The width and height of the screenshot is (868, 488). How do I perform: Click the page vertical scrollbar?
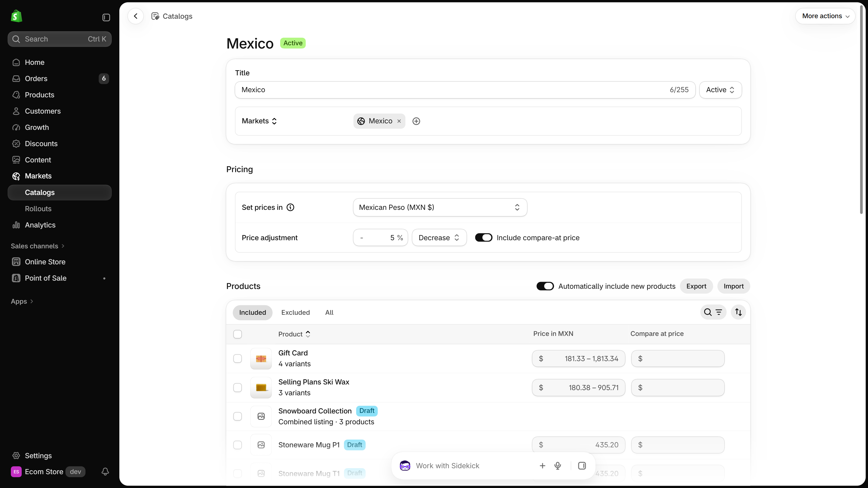click(861, 110)
